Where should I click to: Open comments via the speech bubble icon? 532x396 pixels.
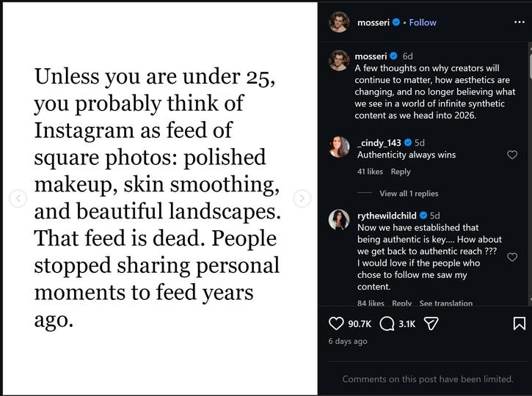[387, 323]
